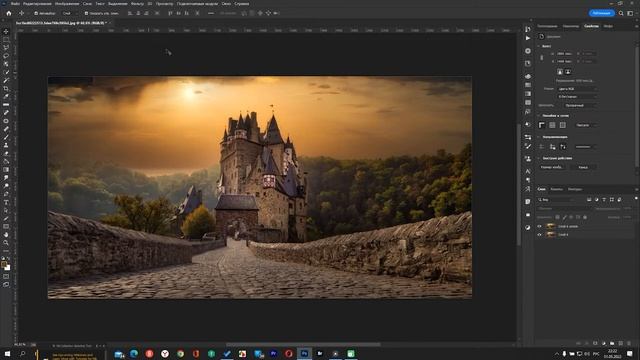Open layer blend mode dropdown
This screenshot has width=640, height=360.
562,209
